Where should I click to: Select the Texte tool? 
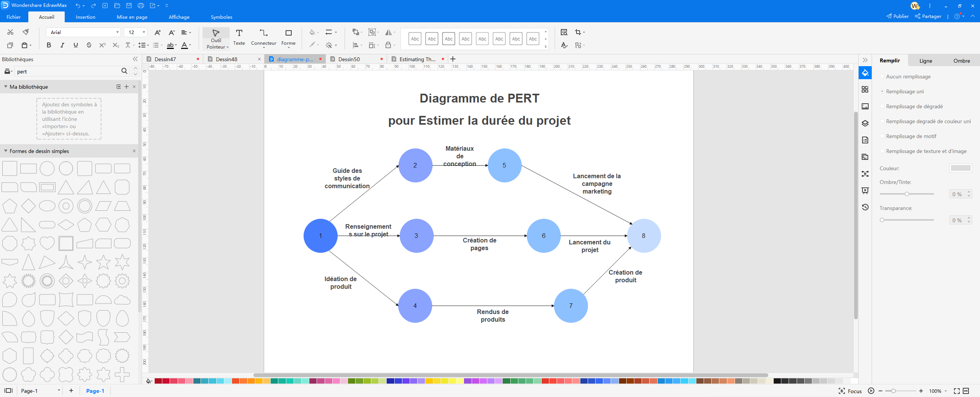point(239,37)
